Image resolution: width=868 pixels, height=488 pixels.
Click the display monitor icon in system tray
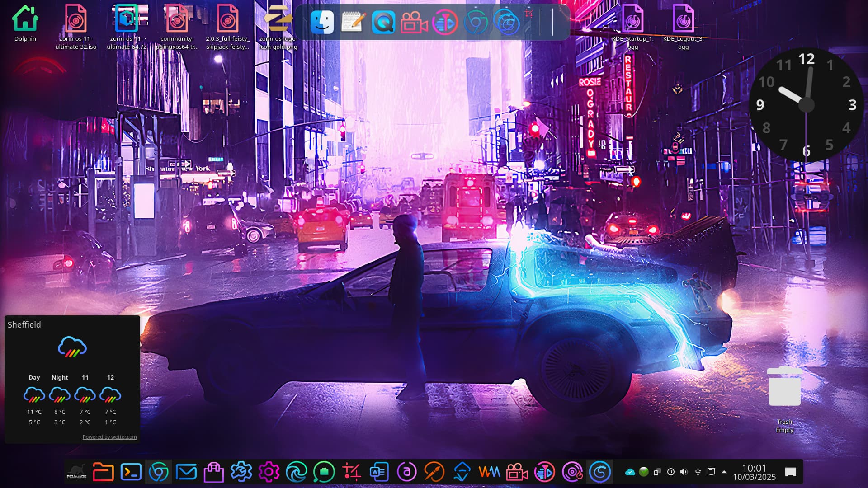(x=711, y=472)
